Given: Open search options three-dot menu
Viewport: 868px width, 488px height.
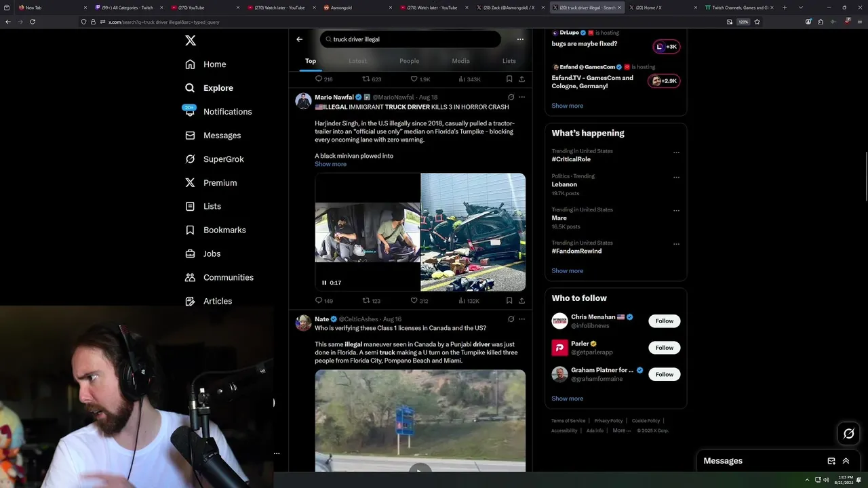Looking at the screenshot, I should coord(520,39).
